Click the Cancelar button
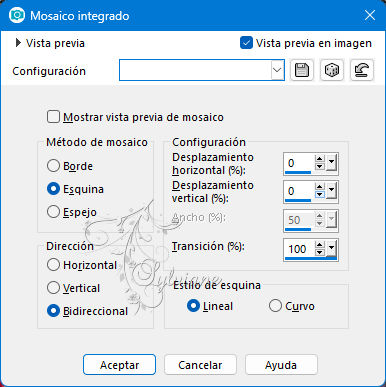This screenshot has height=387, width=386. (x=200, y=365)
